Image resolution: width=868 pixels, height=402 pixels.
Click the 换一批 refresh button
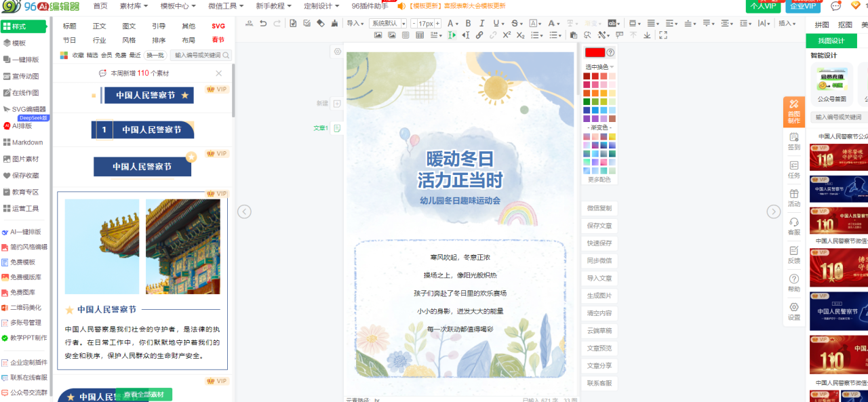tap(156, 55)
